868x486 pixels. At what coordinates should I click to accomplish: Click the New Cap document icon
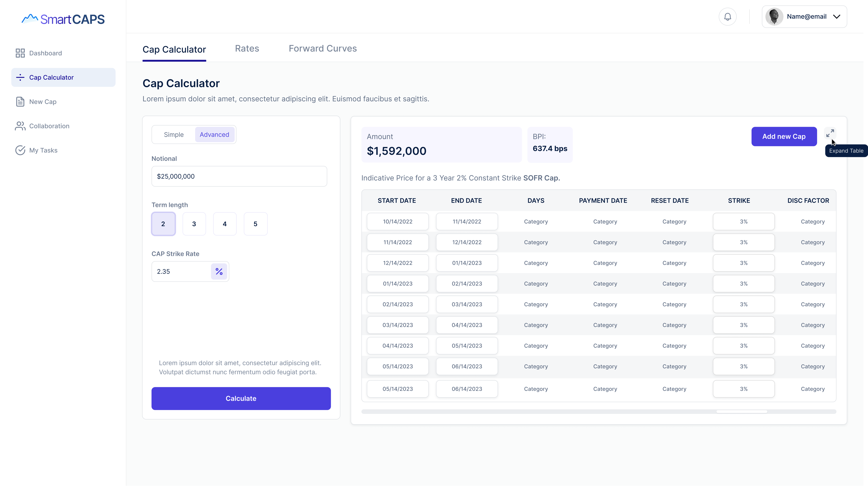20,102
